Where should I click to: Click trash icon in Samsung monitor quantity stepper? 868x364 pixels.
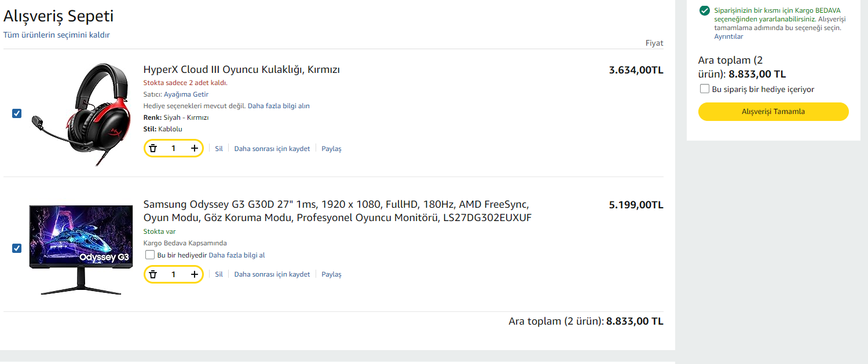pos(153,274)
